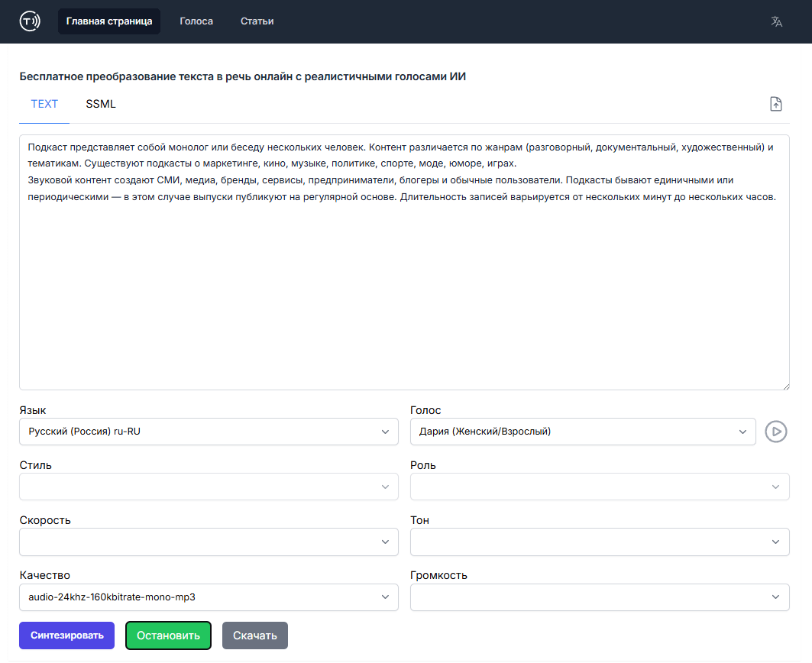
Task: Navigate to Статьи section
Action: point(256,21)
